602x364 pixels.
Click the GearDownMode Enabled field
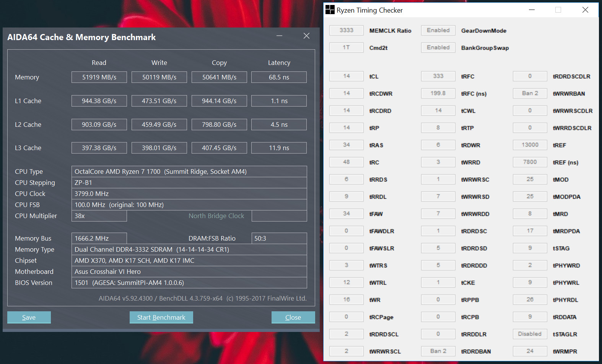click(x=438, y=30)
